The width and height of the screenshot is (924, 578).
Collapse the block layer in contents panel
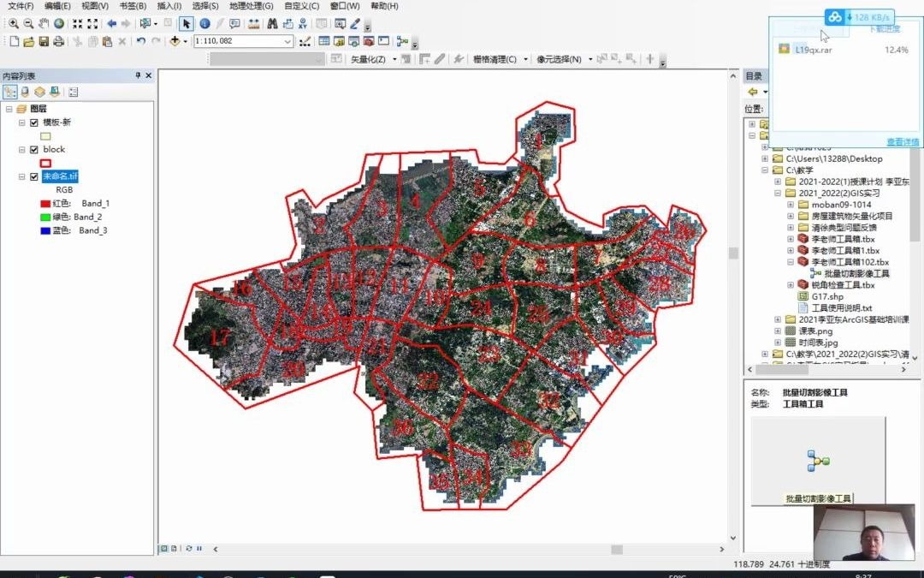tap(21, 150)
